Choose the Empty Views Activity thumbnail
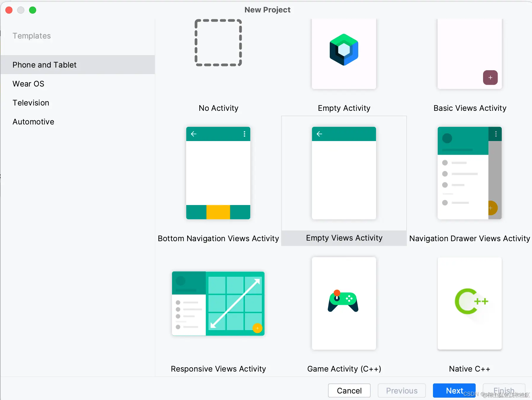The width and height of the screenshot is (532, 400). pos(344,173)
